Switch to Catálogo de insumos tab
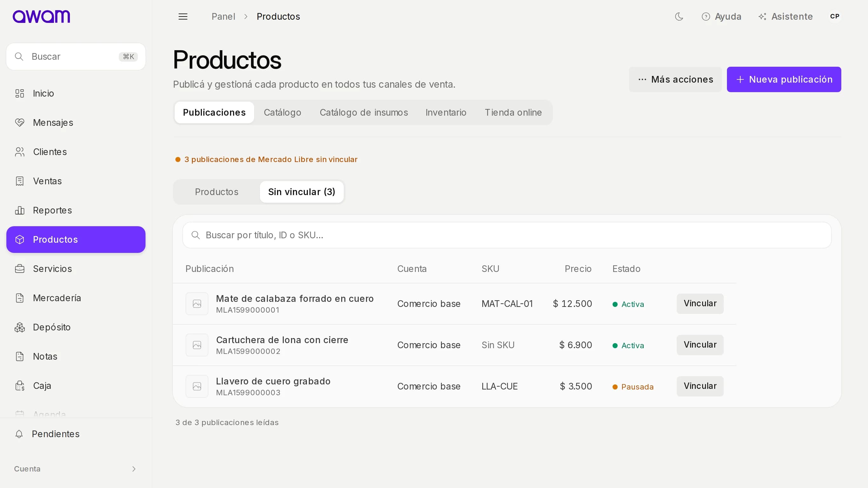Screen dimensions: 868x488 point(363,112)
